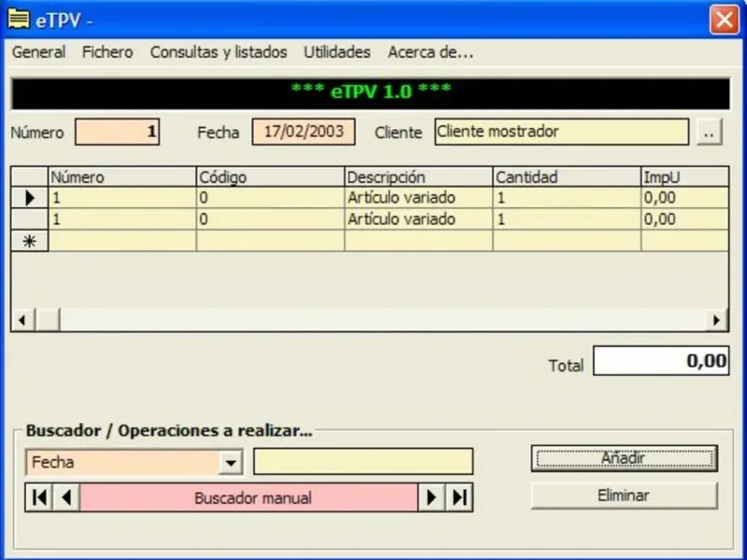Open the Acerca de... menu
747x560 pixels.
pyautogui.click(x=430, y=52)
